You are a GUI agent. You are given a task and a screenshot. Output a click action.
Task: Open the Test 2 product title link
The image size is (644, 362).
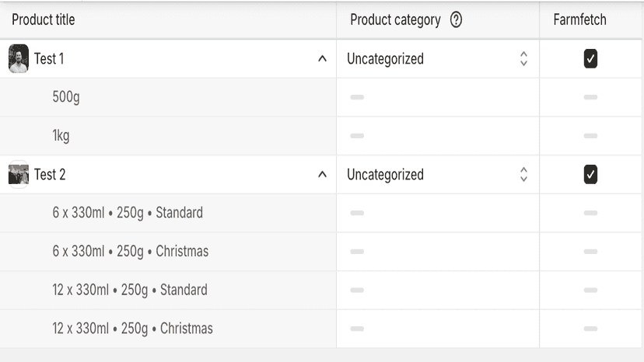point(50,175)
